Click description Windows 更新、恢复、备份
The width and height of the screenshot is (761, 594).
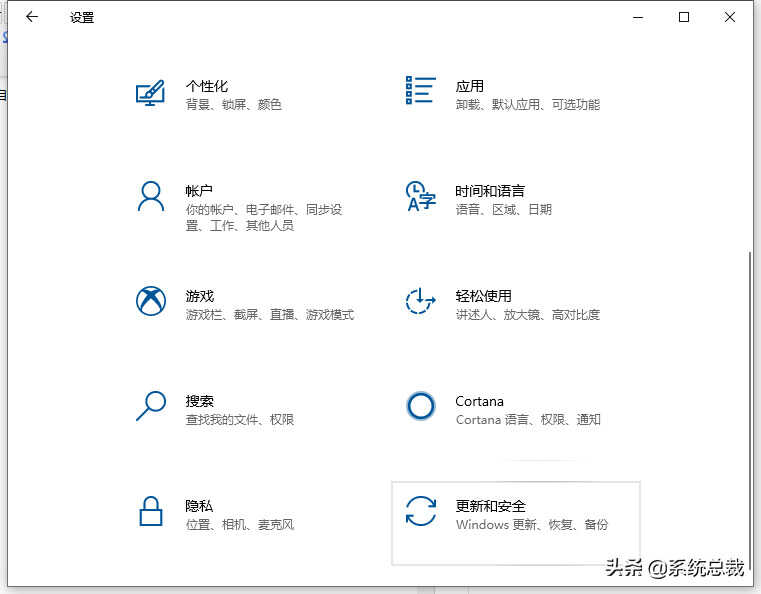(x=532, y=524)
